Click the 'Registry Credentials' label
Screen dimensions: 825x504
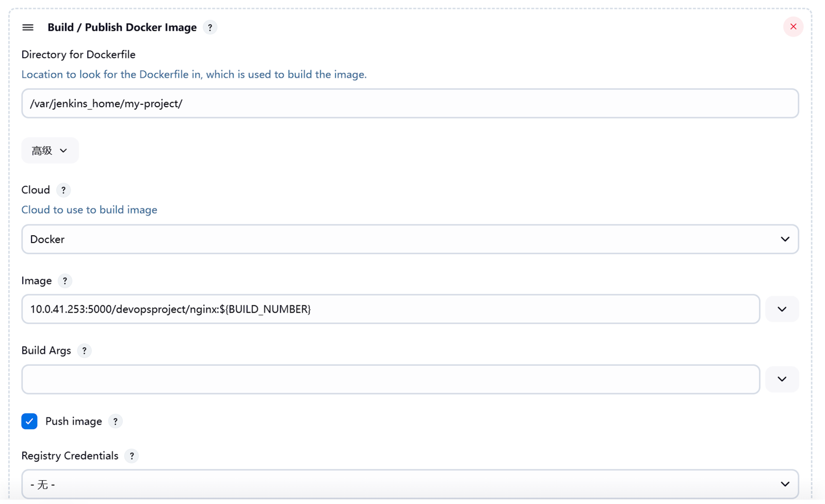point(70,456)
